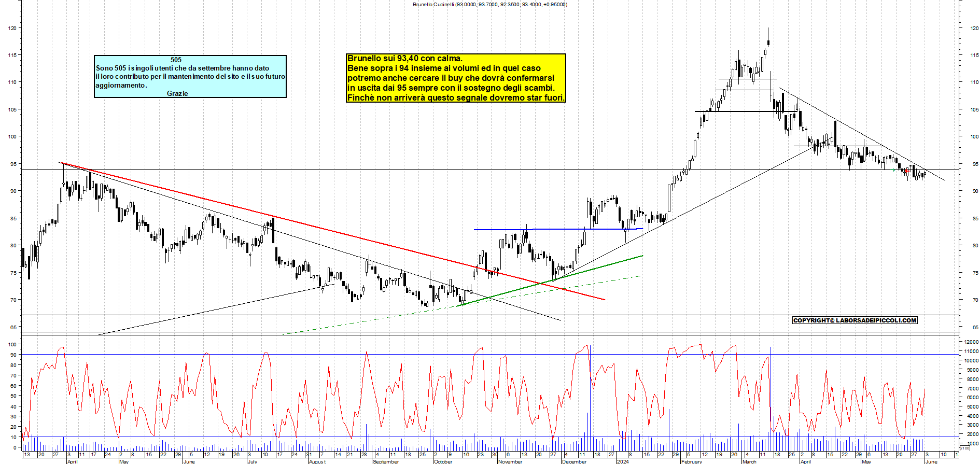Click the 'July' month label on time axis
This screenshot has width=980, height=464.
pos(252,461)
